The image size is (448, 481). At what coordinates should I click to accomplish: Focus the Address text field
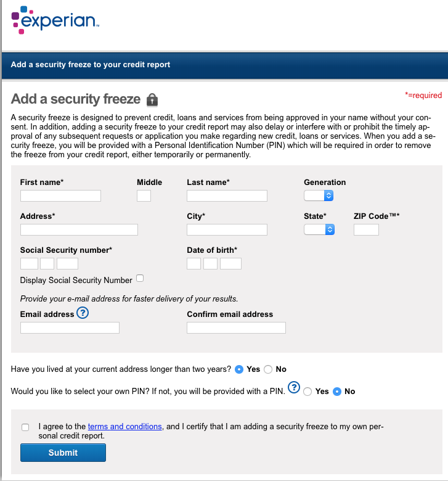tap(79, 229)
